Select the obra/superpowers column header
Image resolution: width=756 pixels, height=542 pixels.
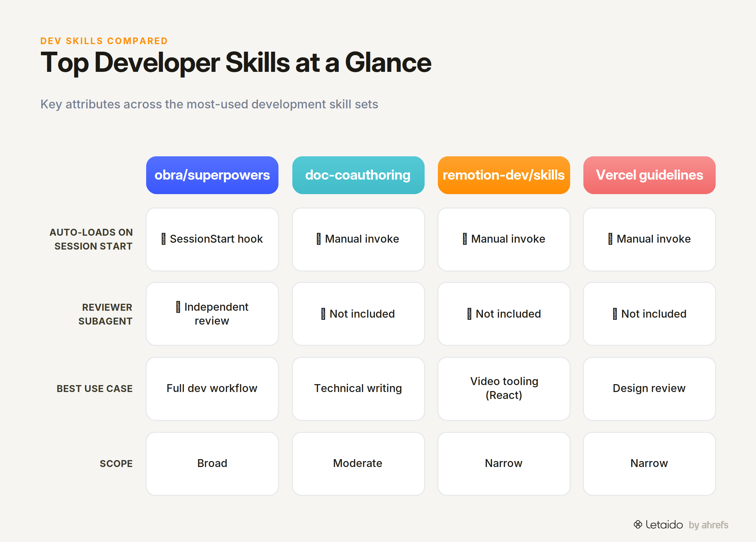click(212, 175)
